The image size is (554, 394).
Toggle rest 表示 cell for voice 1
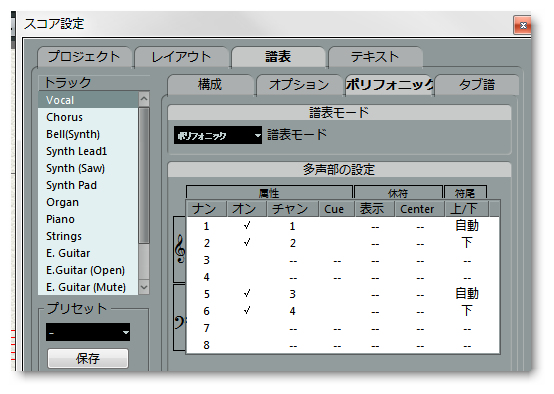click(375, 226)
